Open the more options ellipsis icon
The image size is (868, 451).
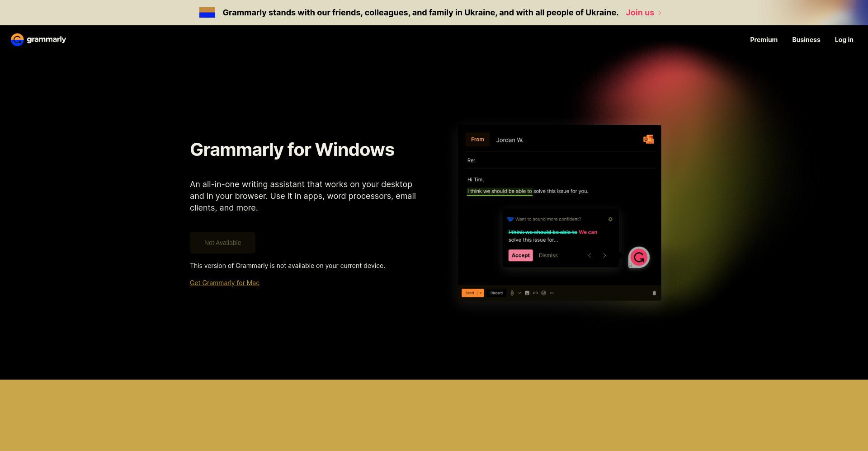[552, 293]
